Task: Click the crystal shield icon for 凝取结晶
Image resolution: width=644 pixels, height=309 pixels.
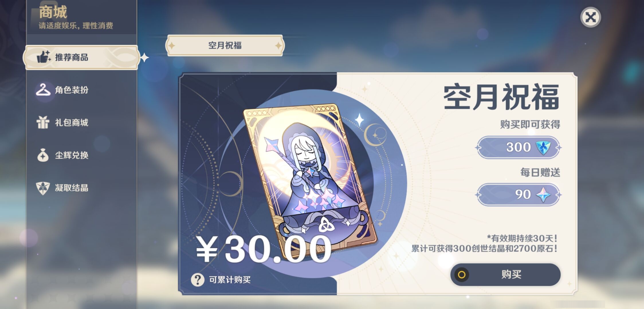Action: click(43, 188)
